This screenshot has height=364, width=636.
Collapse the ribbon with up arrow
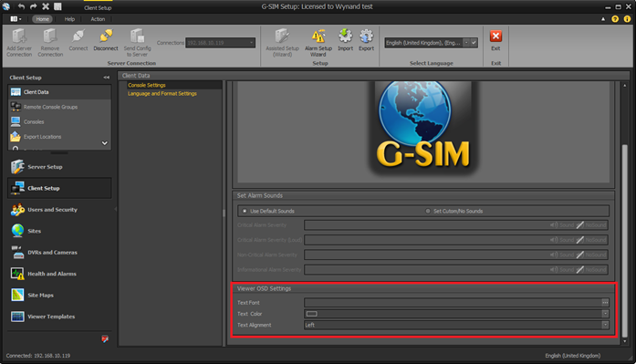[x=603, y=19]
